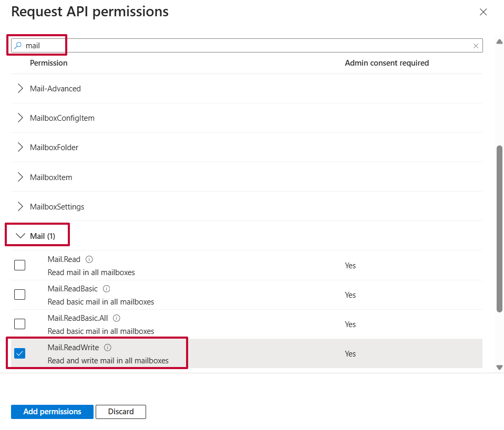Expand the MailboxFolder permission group

pyautogui.click(x=20, y=148)
